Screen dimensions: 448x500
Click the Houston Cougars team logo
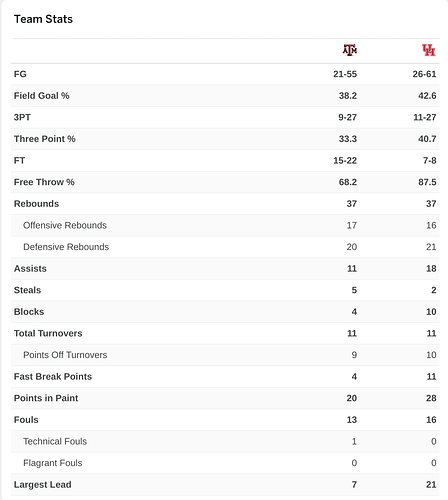point(429,50)
